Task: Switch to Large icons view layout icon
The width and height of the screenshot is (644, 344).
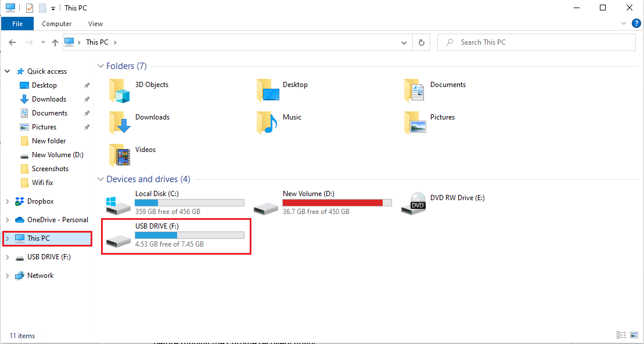Action: coord(635,335)
